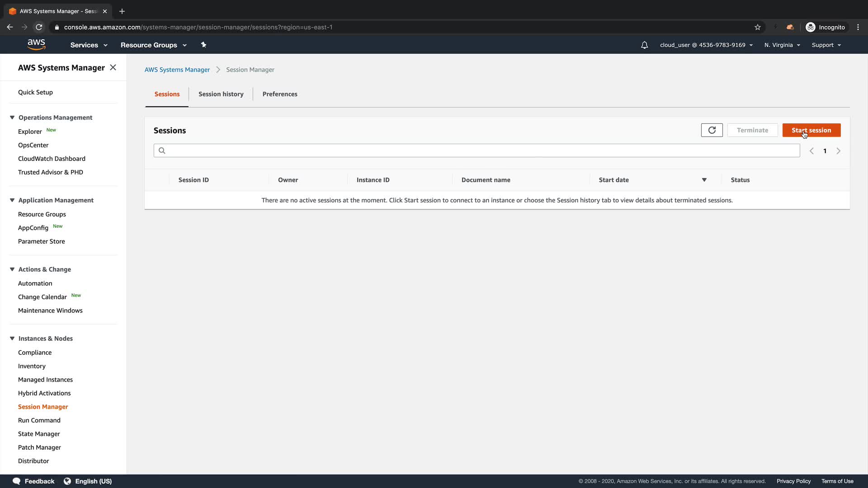Go to previous page of sessions
This screenshot has height=488, width=868.
pos(811,151)
